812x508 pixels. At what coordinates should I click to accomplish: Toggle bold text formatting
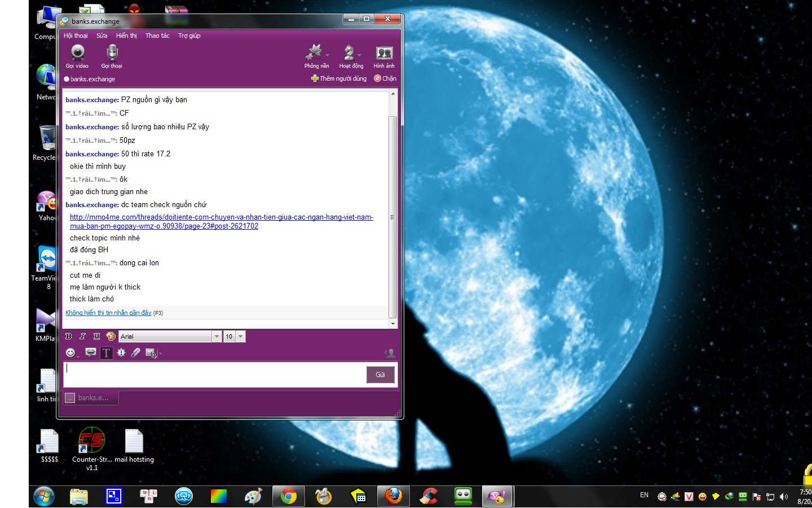coord(69,336)
